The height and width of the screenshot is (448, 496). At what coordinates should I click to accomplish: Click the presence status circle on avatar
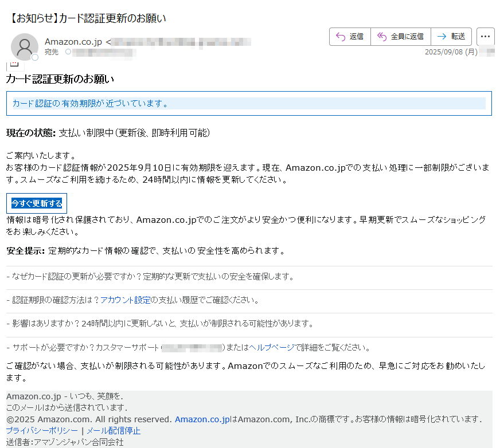[35, 57]
